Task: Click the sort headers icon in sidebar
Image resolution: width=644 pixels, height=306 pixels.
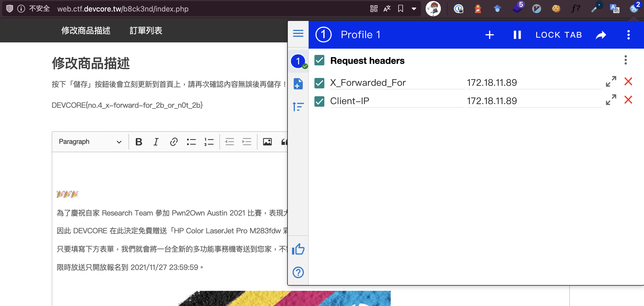Action: point(298,106)
